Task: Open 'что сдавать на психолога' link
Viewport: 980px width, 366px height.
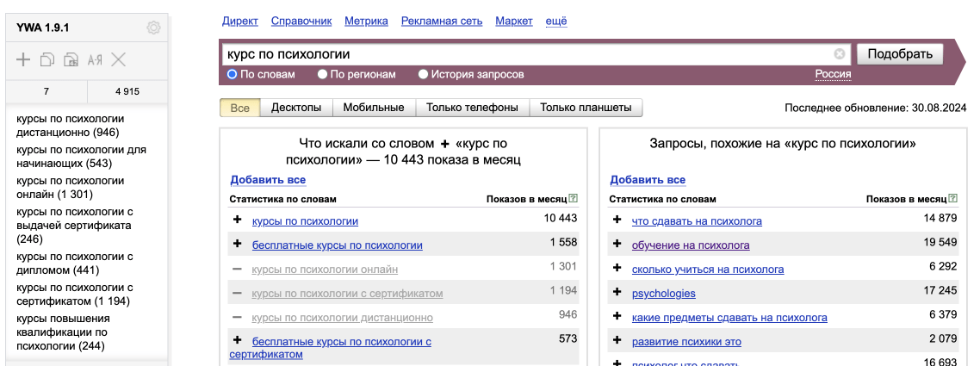Action: coord(697,221)
